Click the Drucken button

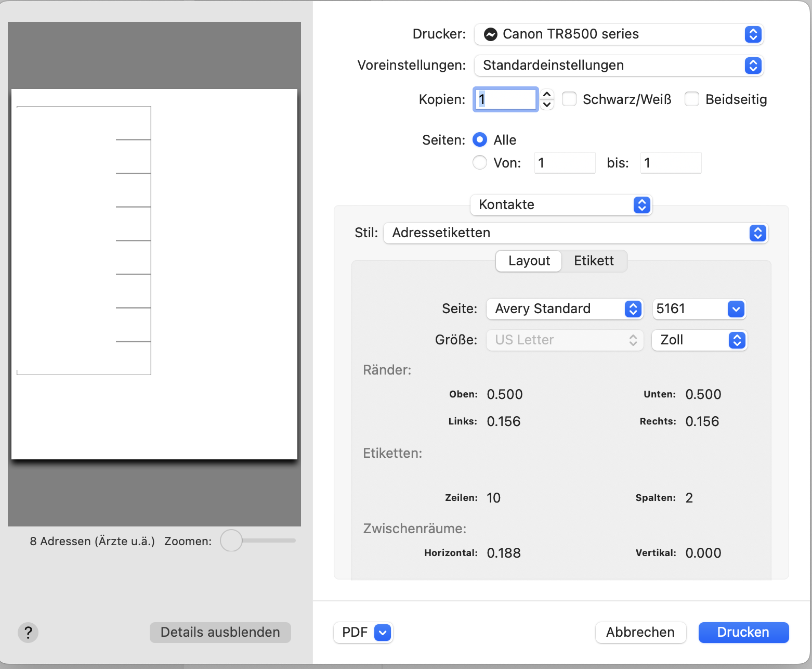tap(743, 633)
